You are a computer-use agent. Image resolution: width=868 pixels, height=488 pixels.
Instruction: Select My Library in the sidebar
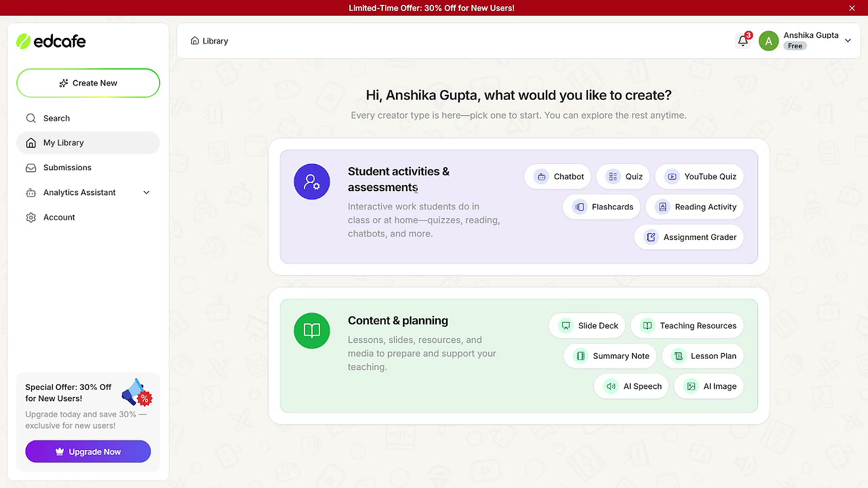[x=88, y=143]
